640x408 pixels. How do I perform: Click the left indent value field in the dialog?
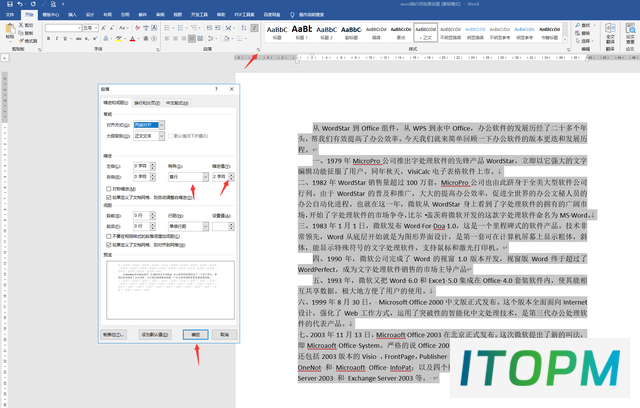click(141, 166)
